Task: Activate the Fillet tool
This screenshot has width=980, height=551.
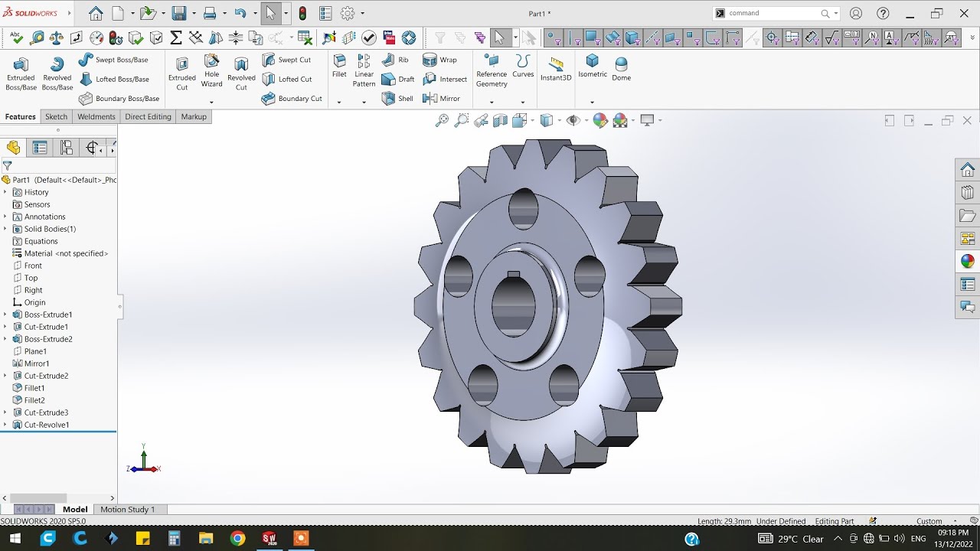Action: tap(339, 67)
